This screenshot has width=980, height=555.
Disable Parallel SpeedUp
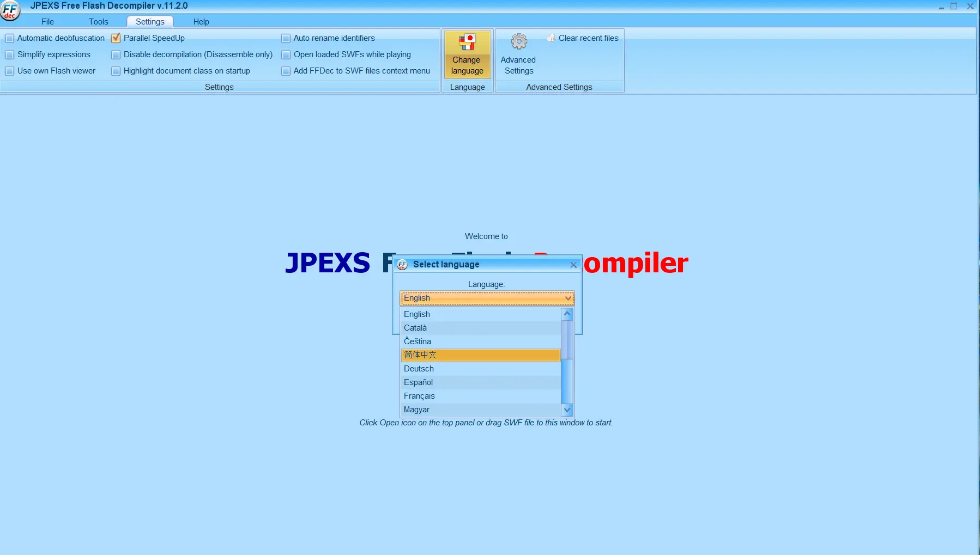(x=115, y=38)
